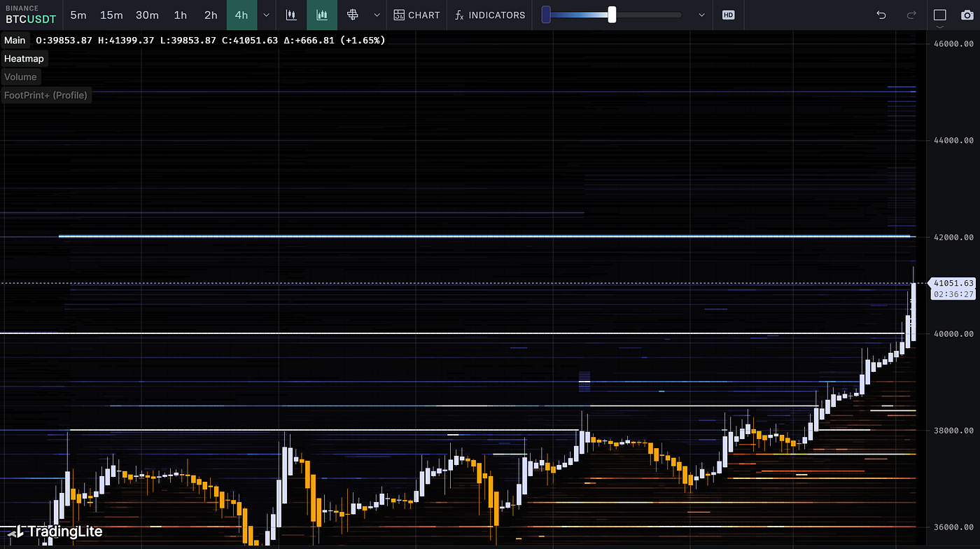Click the 44000.00 price axis label
980x549 pixels.
click(x=953, y=140)
